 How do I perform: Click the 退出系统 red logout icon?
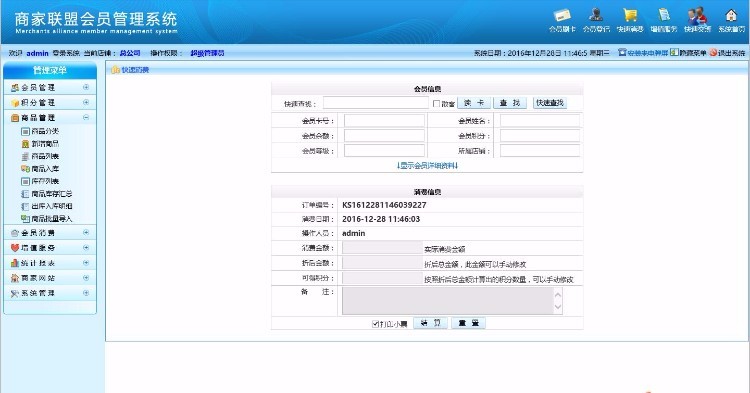(713, 53)
